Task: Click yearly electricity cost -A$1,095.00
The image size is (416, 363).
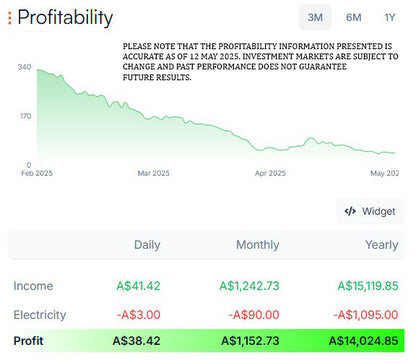Action: 366,315
